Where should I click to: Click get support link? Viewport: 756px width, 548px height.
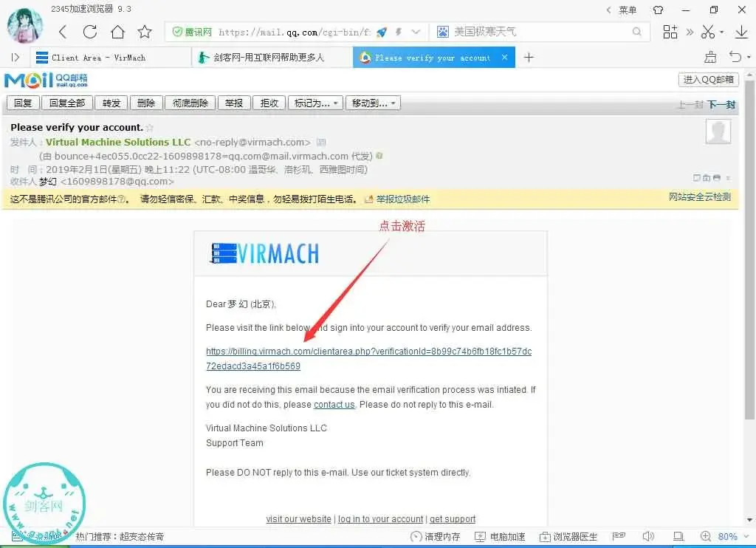pyautogui.click(x=453, y=519)
